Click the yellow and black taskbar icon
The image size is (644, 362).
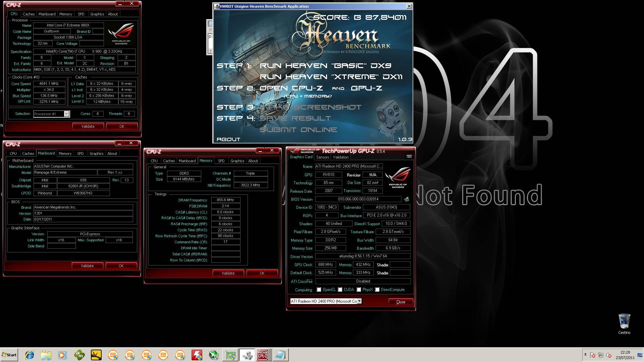tap(96, 355)
